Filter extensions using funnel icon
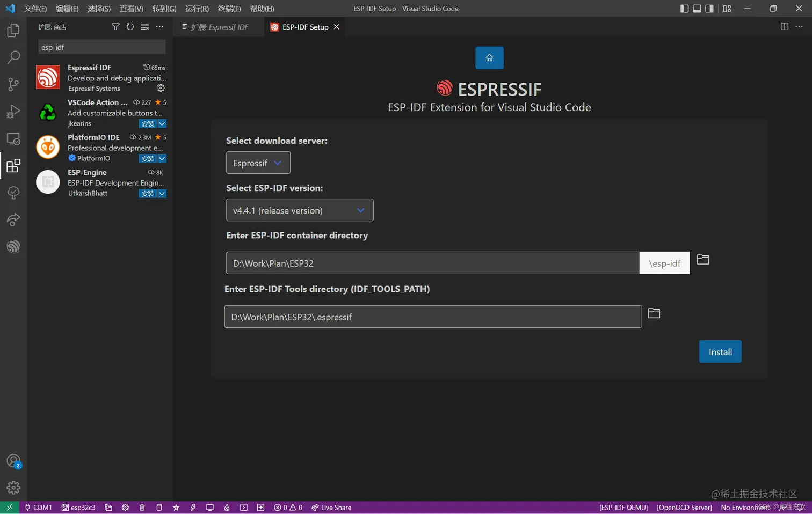The image size is (812, 514). click(x=115, y=27)
